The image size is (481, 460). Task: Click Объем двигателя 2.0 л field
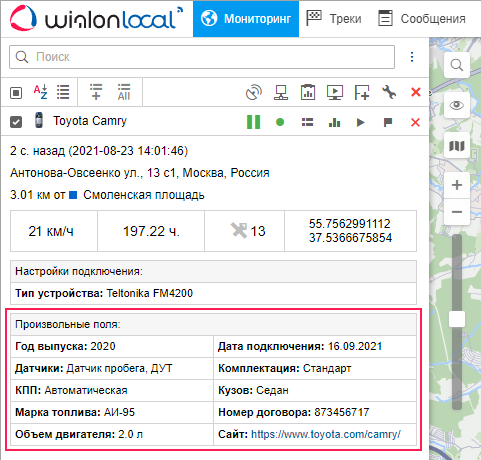pos(112,434)
